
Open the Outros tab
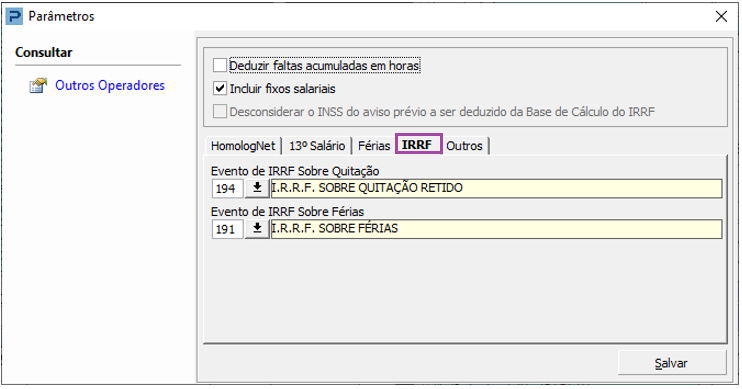tap(464, 146)
